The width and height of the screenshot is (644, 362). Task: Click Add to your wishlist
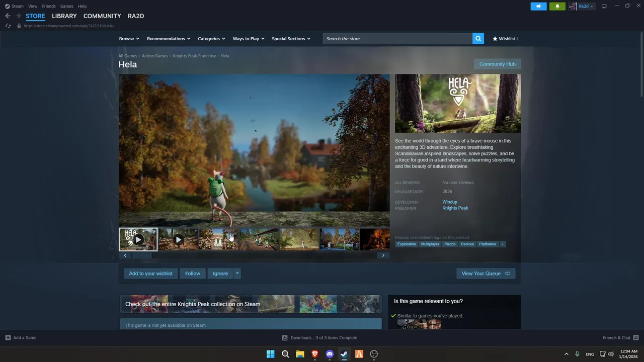click(x=150, y=274)
